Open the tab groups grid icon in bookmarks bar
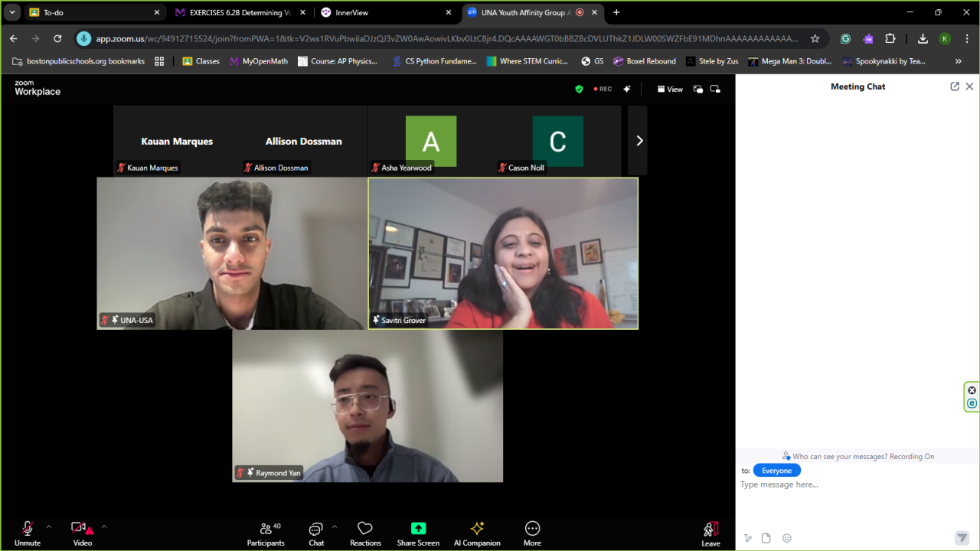This screenshot has width=980, height=551. coord(159,61)
